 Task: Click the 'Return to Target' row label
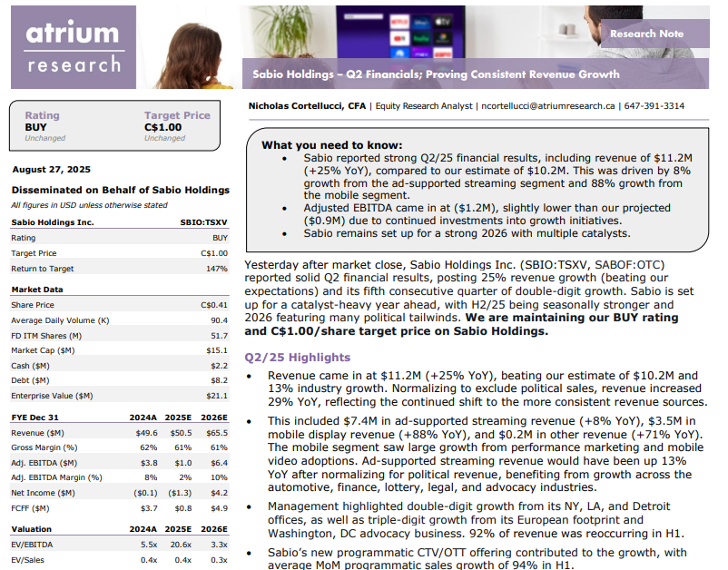point(43,269)
